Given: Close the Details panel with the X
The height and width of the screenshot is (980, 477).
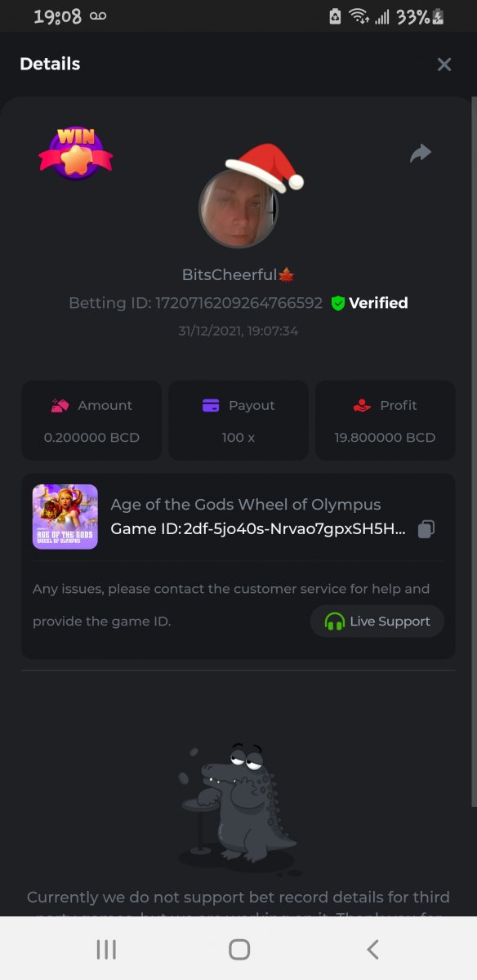Looking at the screenshot, I should (444, 65).
